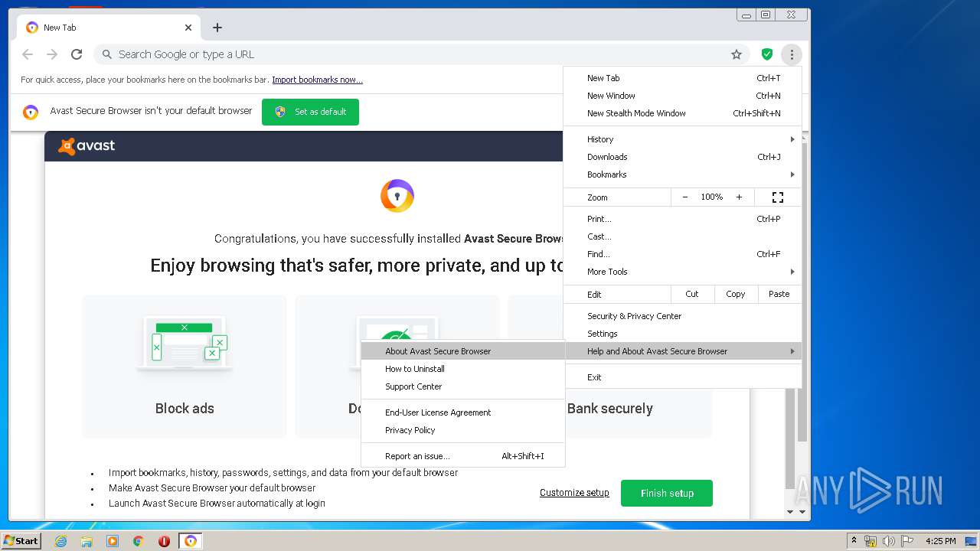
Task: Enter fullscreen via the zoom row icon
Action: (778, 197)
